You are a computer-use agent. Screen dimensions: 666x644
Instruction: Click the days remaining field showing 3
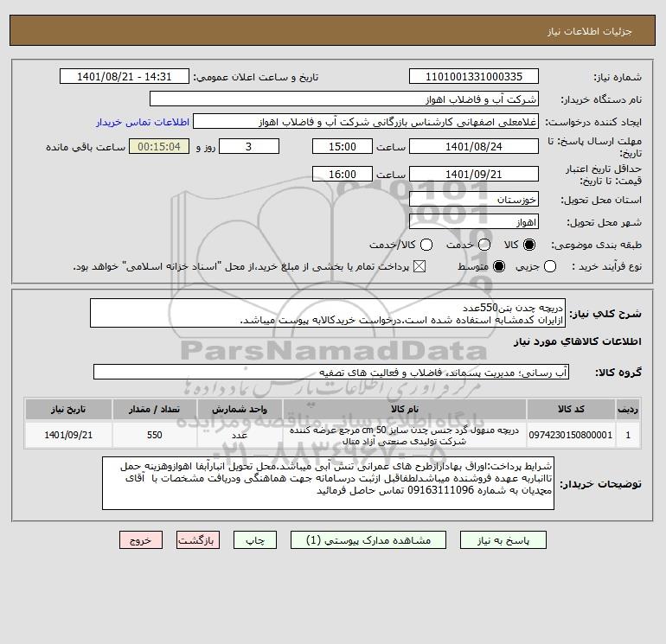pos(249,146)
